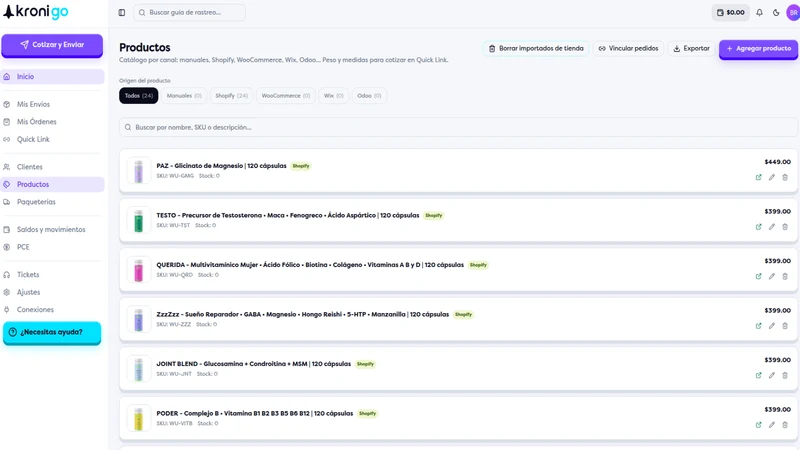Open Mis Envíos section

click(52, 104)
